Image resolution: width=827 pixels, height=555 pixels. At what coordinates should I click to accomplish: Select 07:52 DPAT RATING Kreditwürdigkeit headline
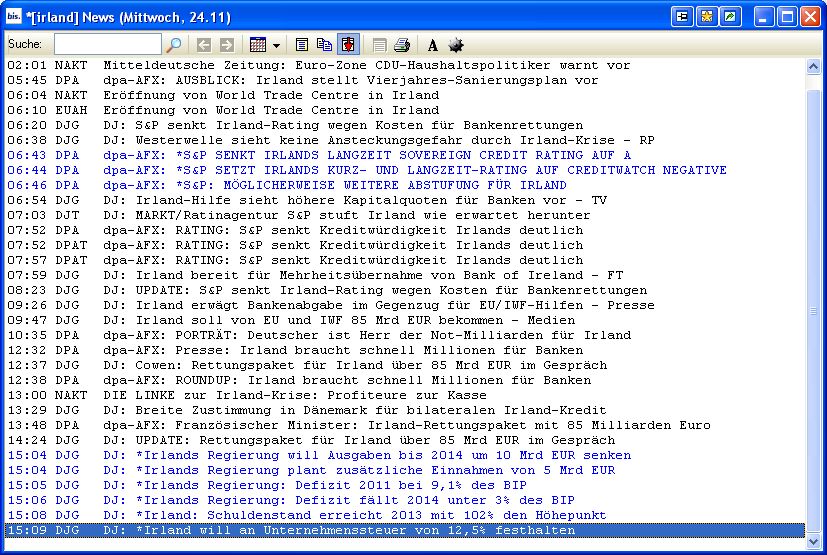click(x=405, y=245)
